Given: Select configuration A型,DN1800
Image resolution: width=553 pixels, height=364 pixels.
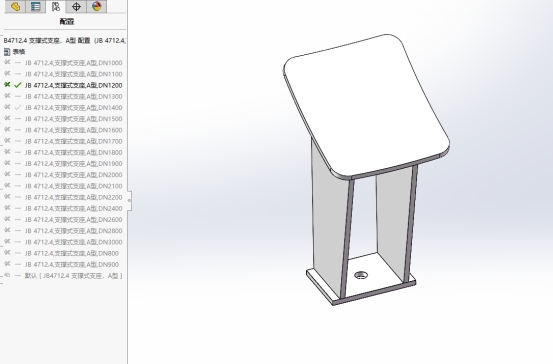Looking at the screenshot, I should point(74,152).
